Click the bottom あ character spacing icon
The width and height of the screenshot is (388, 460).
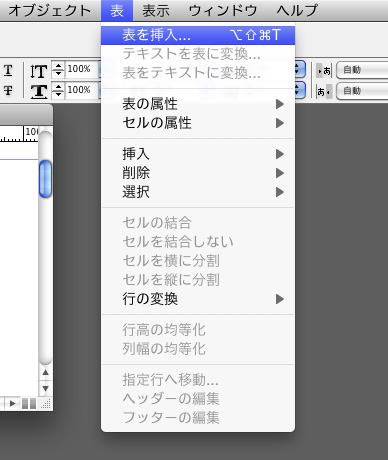(324, 91)
